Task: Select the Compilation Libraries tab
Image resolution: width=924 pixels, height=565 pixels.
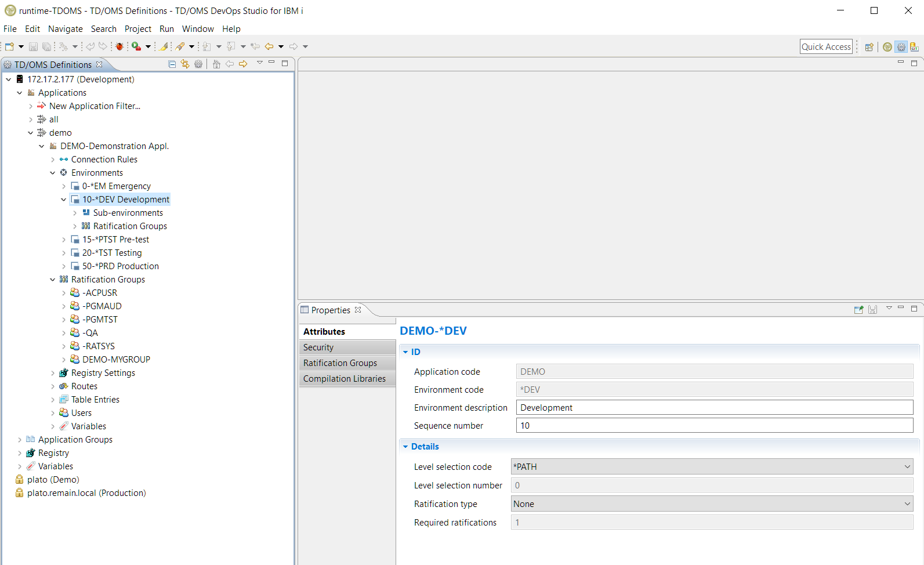Action: coord(344,379)
